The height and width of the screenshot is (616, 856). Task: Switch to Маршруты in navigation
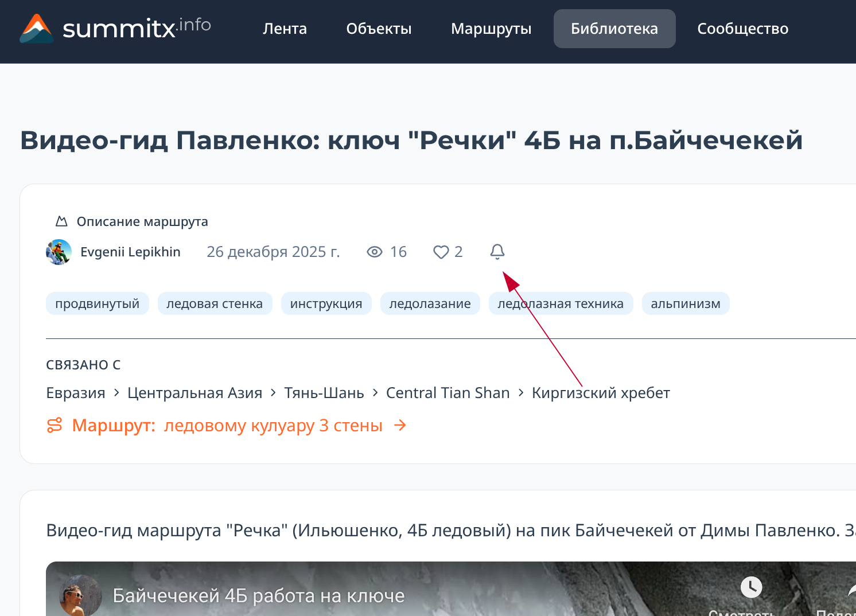coord(491,29)
